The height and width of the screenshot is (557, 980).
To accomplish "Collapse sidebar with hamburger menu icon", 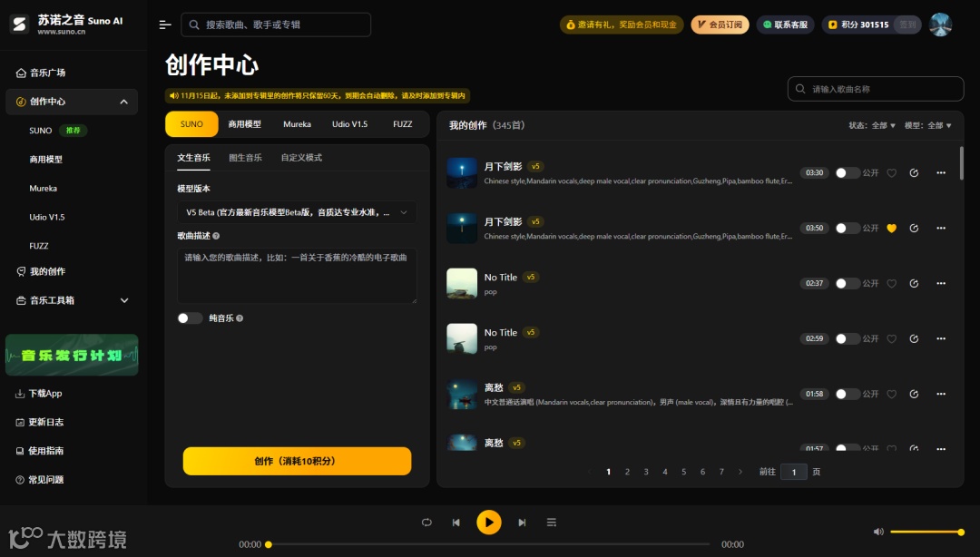I will (x=165, y=24).
